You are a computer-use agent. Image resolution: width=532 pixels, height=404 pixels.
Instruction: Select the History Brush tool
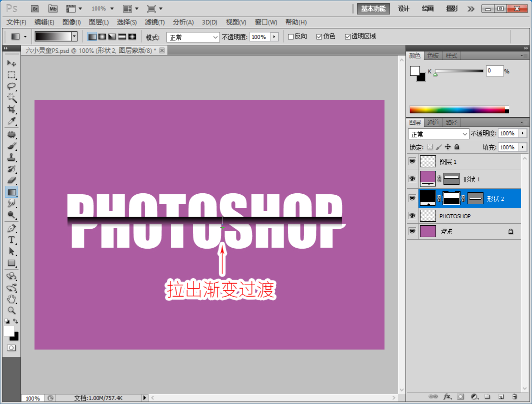pyautogui.click(x=11, y=169)
